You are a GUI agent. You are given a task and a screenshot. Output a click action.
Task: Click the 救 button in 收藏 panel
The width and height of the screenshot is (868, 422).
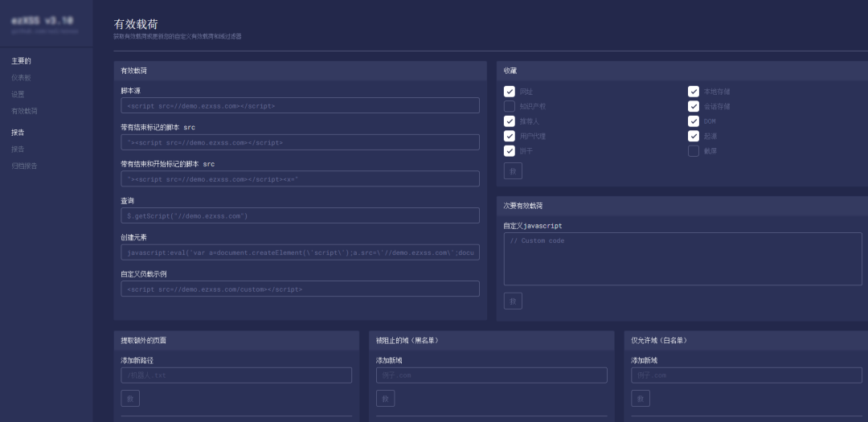pos(513,171)
